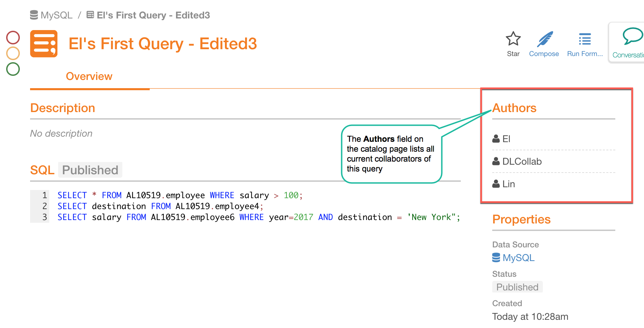Click the MySQL database icon in breadcrumb

pyautogui.click(x=34, y=15)
